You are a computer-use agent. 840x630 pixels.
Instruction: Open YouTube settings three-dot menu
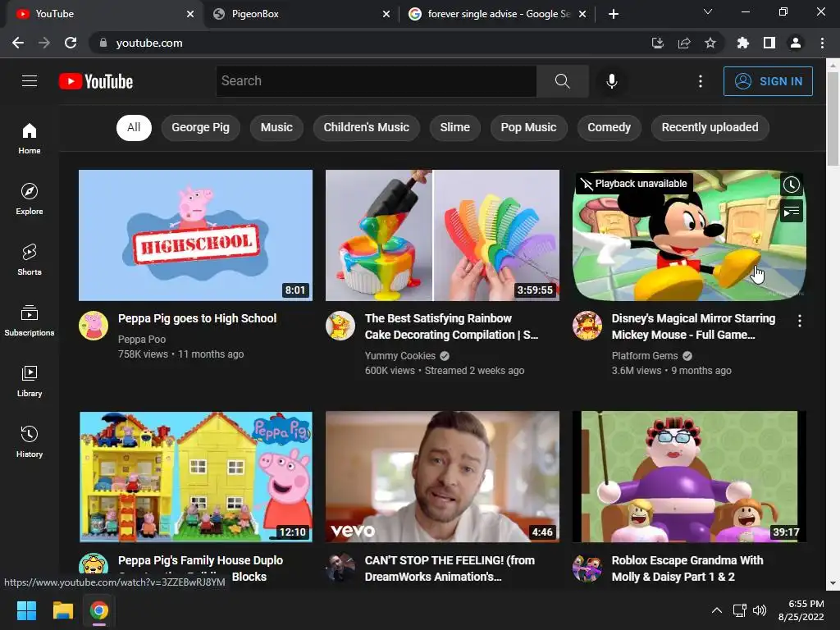point(701,81)
